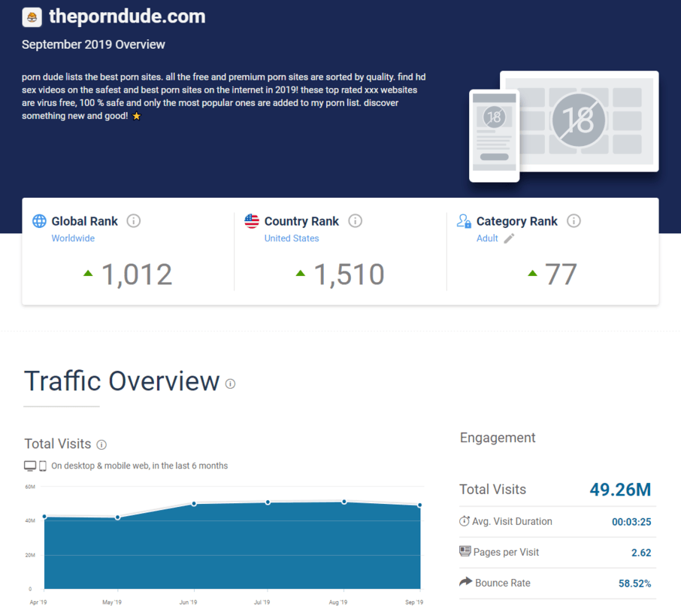Viewport: 681px width, 616px height.
Task: Click the desktop device icon under Total Visits
Action: [30, 466]
